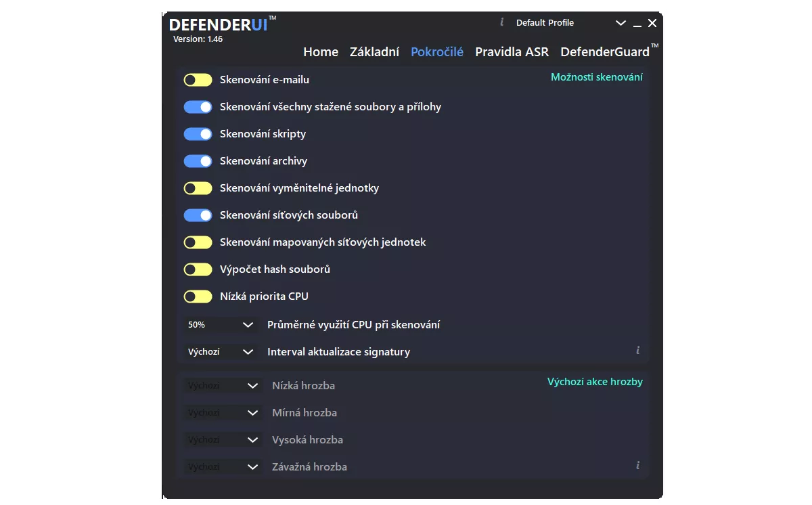This screenshot has height=505, width=812.
Task: Switch to the Home tab
Action: 321,52
